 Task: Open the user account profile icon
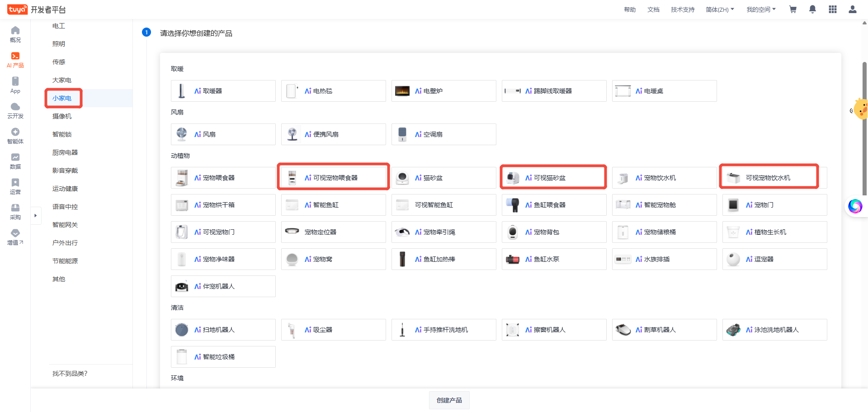[x=852, y=9]
